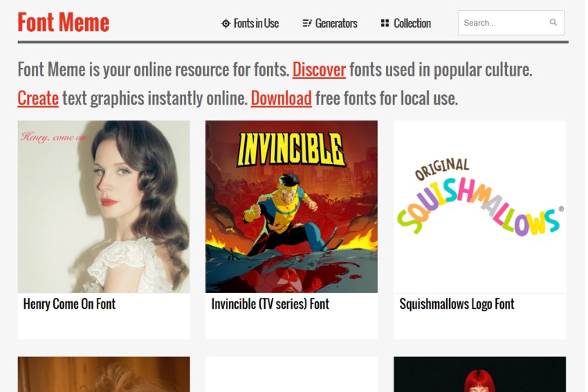The height and width of the screenshot is (392, 588).
Task: Open the Henry Come On album thumbnail
Action: point(104,206)
